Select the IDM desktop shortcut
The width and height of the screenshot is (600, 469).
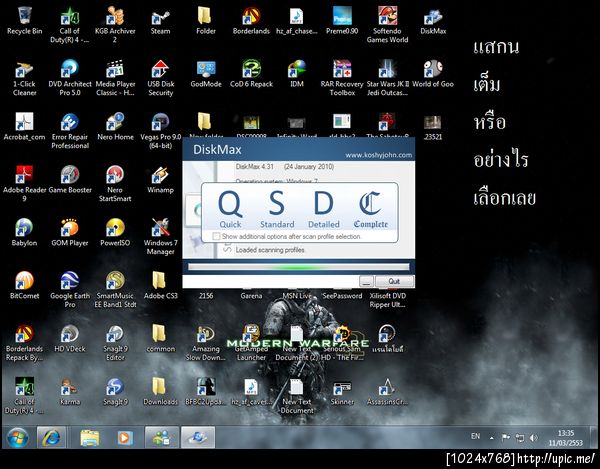point(297,74)
